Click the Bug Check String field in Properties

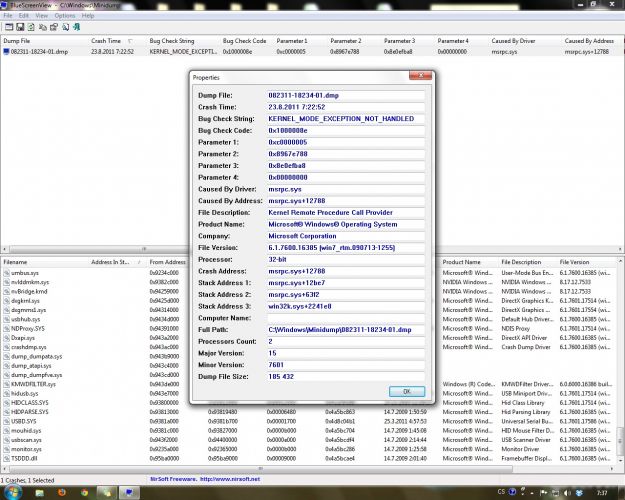(x=346, y=119)
